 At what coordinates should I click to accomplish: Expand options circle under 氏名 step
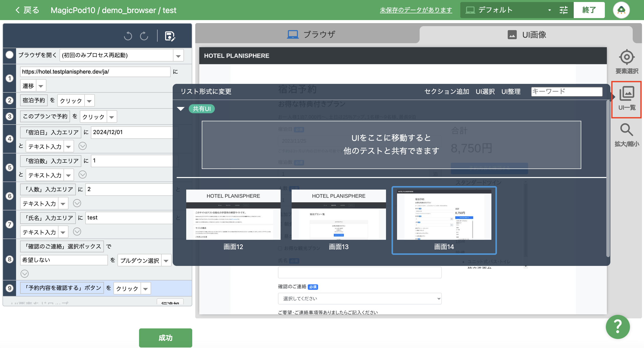tap(77, 231)
